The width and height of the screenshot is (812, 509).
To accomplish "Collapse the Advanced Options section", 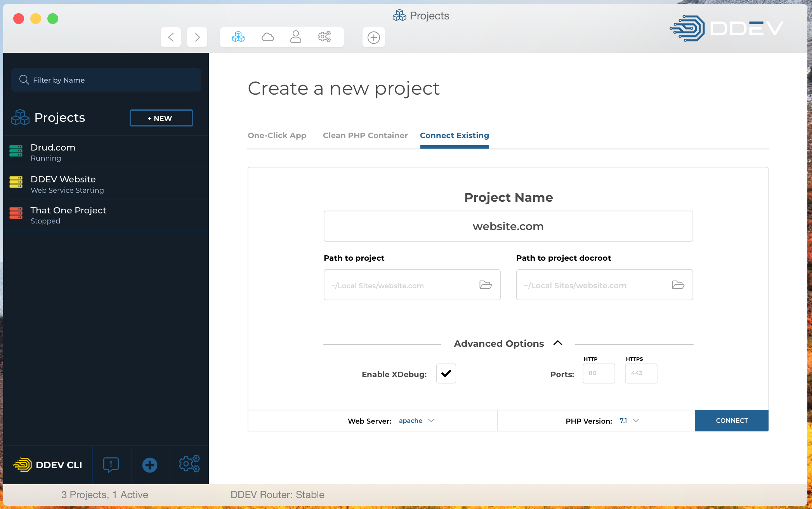I will (x=558, y=343).
